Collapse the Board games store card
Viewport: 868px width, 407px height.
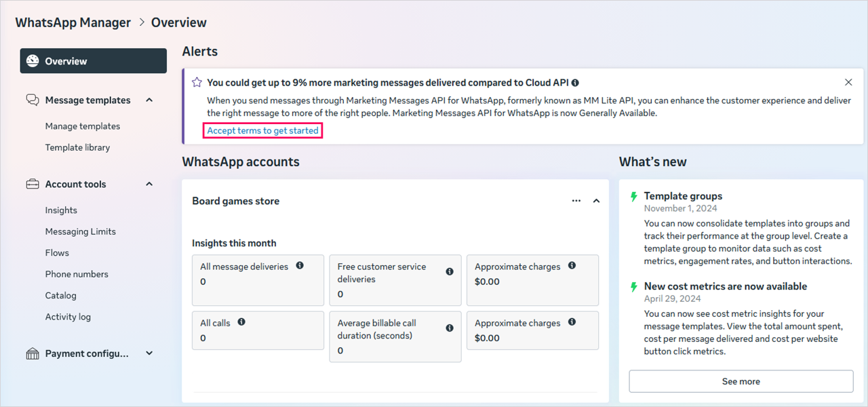(597, 201)
